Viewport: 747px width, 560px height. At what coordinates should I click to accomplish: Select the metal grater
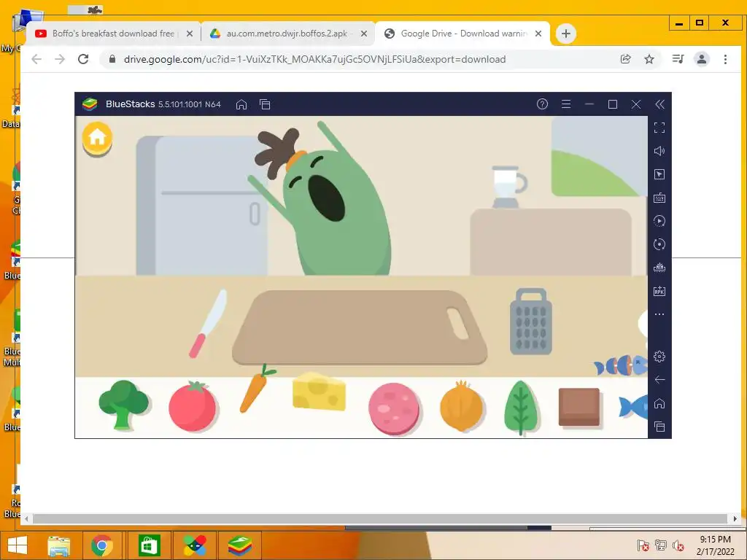click(531, 322)
